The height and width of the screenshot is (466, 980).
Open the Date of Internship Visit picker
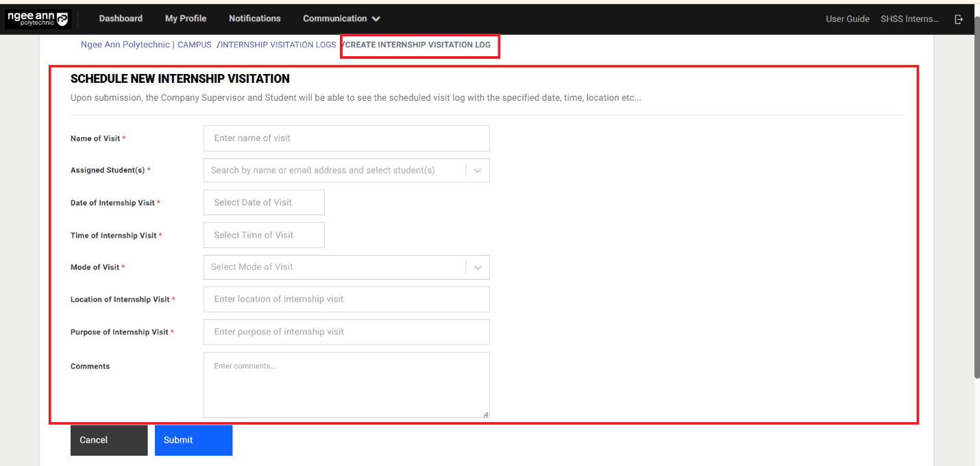click(264, 203)
